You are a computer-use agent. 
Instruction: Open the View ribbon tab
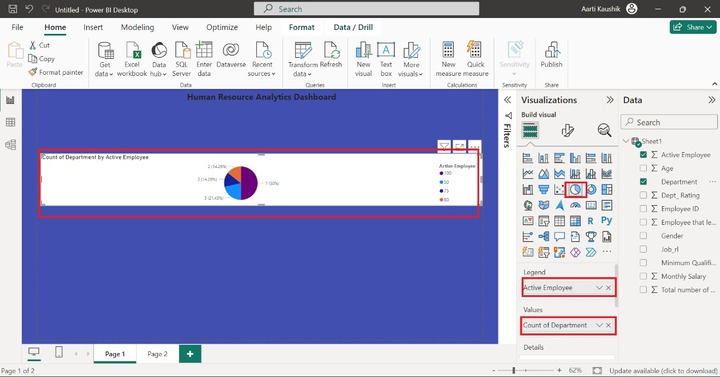[180, 27]
